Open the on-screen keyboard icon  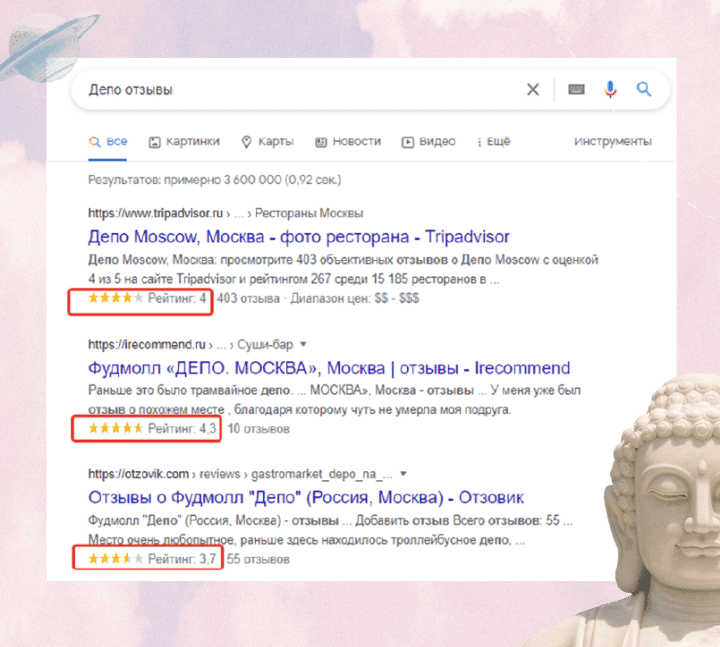pyautogui.click(x=576, y=89)
